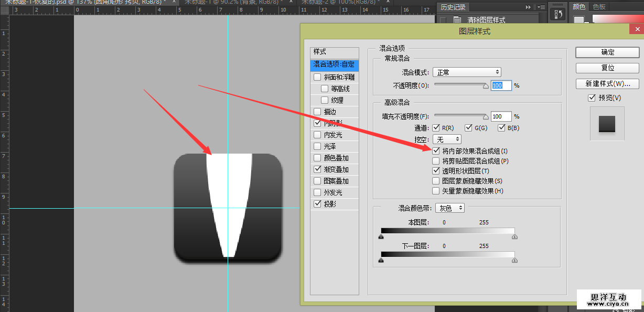Click the white stop handle under 下一图层
This screenshot has height=312, width=644.
click(514, 260)
